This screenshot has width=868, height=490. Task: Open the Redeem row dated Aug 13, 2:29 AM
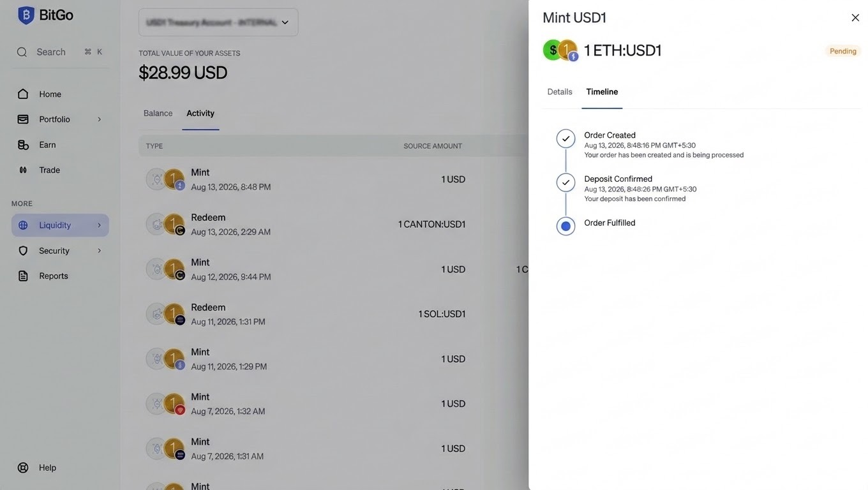pos(333,224)
